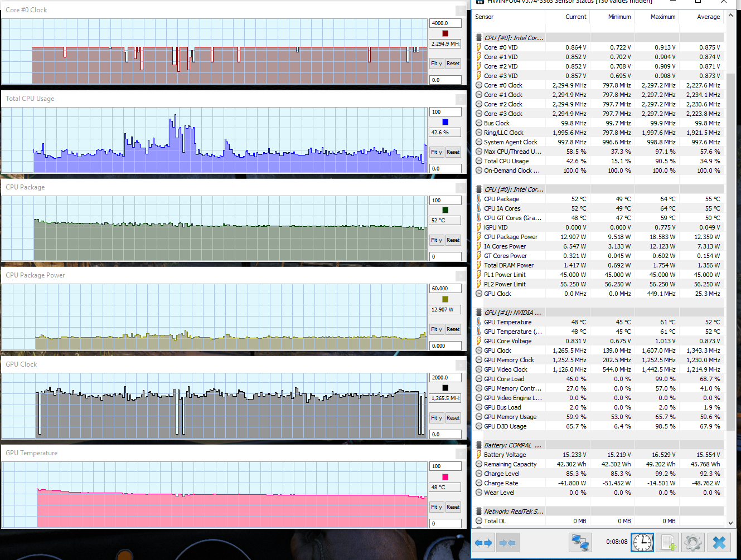Click Fit y in the Core #0 Clock graph
This screenshot has height=560, width=741.
coord(437,64)
